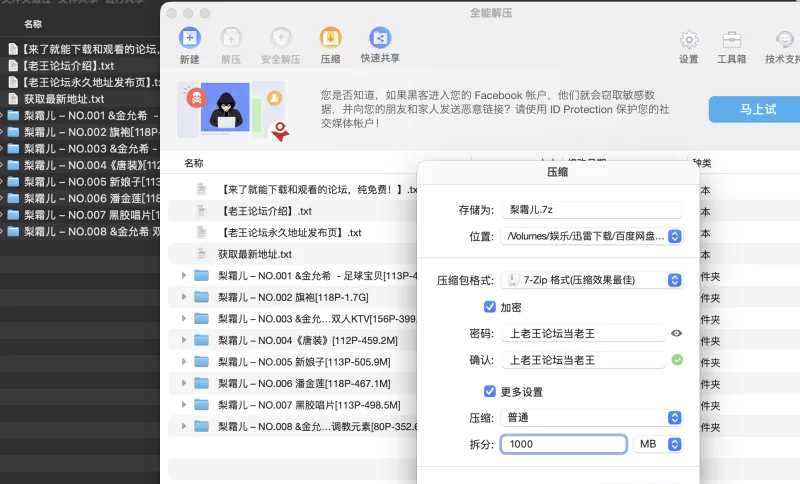Expand the NO.003 双人KTV folder row

coord(184,318)
